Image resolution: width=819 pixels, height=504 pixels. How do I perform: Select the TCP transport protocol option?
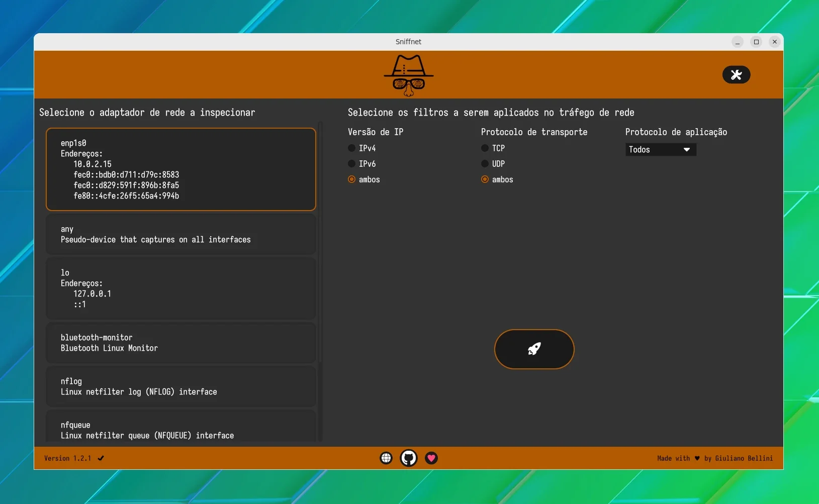493,148
